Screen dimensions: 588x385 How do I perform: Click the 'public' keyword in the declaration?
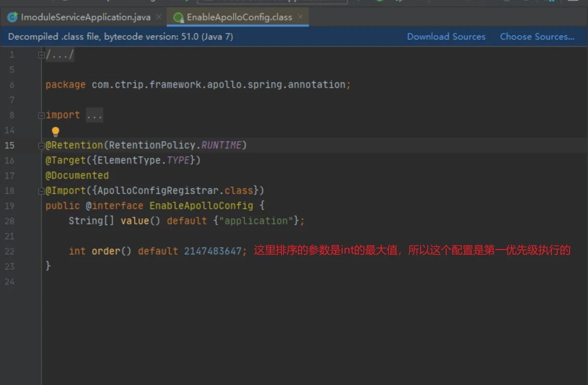[x=63, y=206]
